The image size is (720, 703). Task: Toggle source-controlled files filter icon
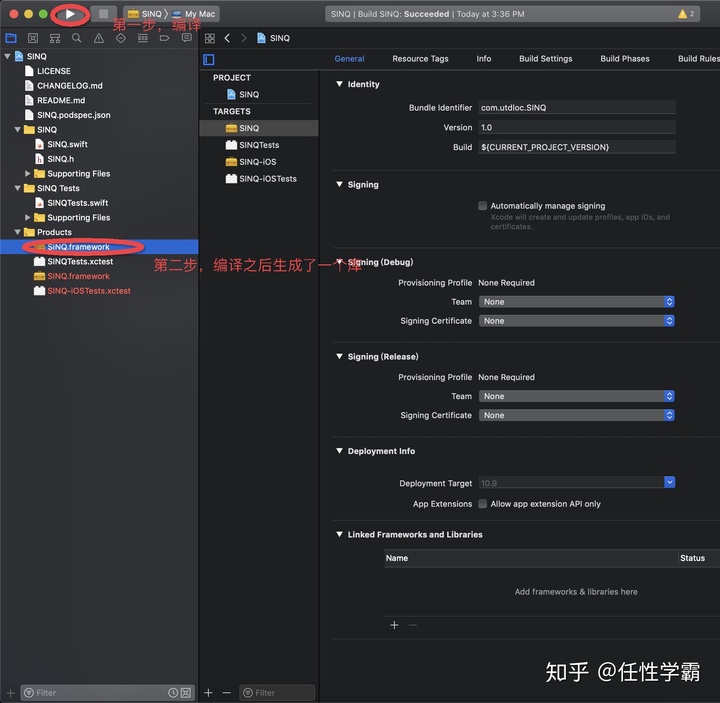click(186, 692)
